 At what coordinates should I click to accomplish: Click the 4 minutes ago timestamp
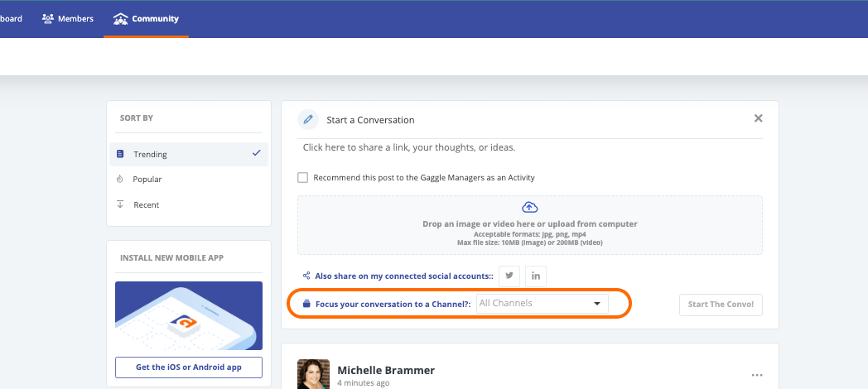click(x=363, y=383)
